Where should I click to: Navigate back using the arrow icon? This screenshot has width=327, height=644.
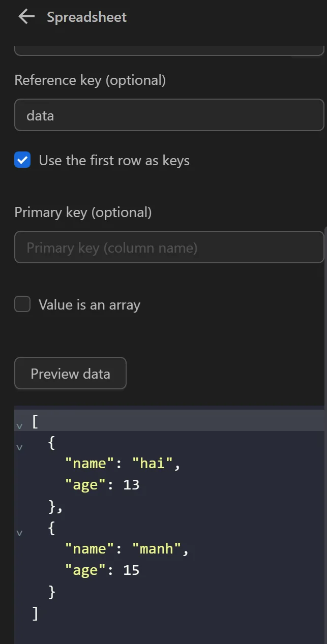25,16
